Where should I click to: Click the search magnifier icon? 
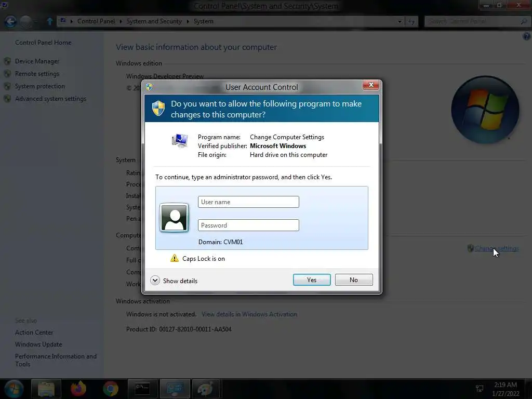pos(524,21)
